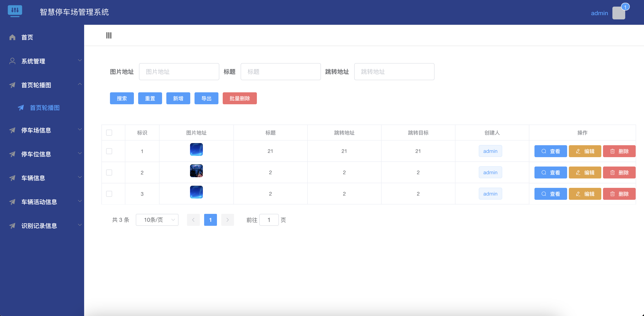Open the thumbnail image in row 2

click(x=196, y=171)
